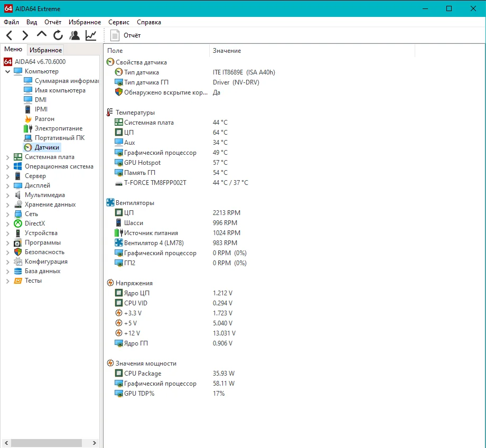The height and width of the screenshot is (448, 486).
Task: Expand the Системная плата tree node
Action: pyautogui.click(x=8, y=157)
